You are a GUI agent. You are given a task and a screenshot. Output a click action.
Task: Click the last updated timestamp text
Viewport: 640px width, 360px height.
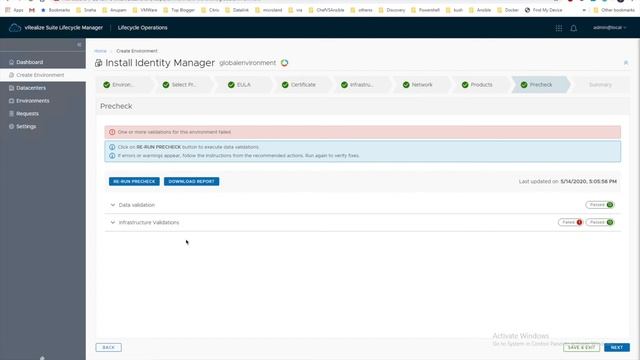568,182
